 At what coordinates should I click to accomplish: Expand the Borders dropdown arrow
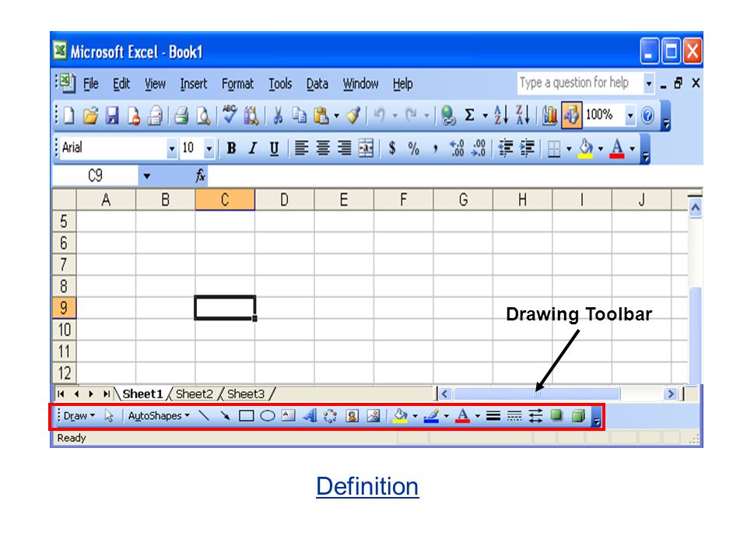point(569,149)
